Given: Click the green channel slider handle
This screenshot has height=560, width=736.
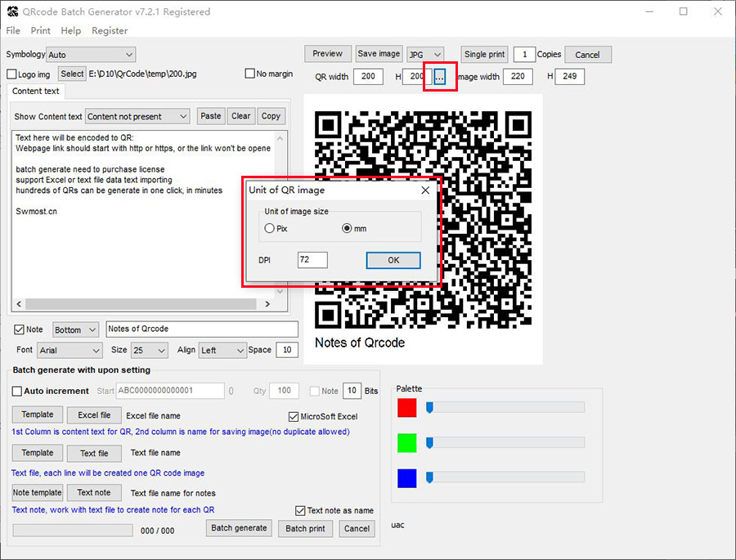Looking at the screenshot, I should coord(429,442).
